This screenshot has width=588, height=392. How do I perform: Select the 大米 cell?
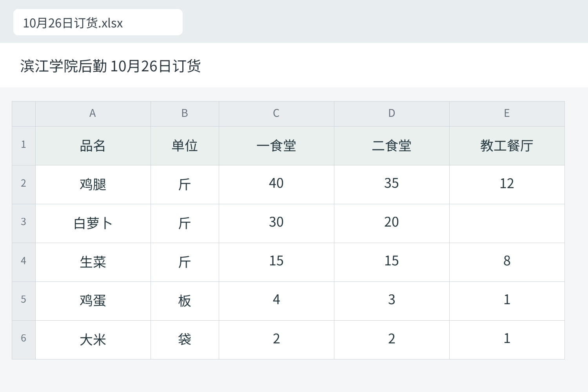point(93,340)
